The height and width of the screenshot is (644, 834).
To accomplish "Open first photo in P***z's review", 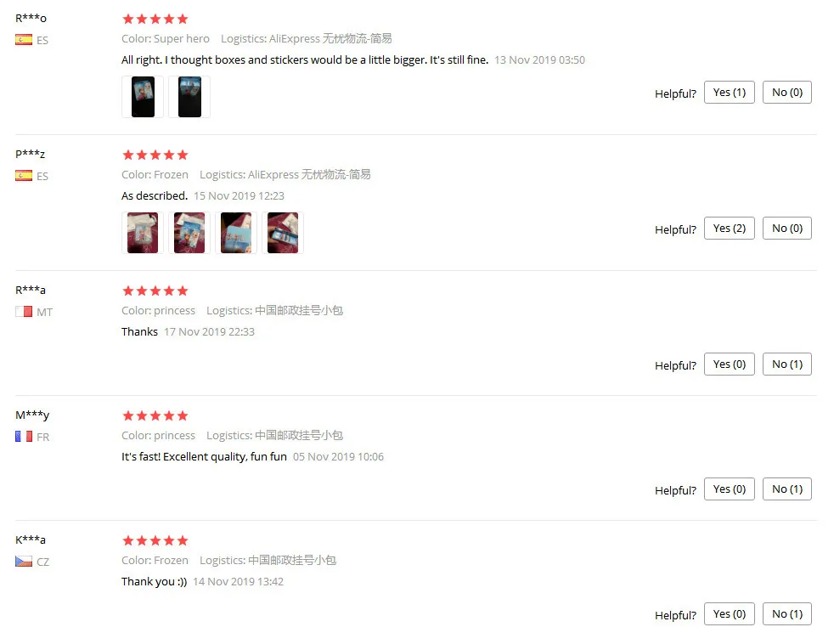I will coord(143,233).
